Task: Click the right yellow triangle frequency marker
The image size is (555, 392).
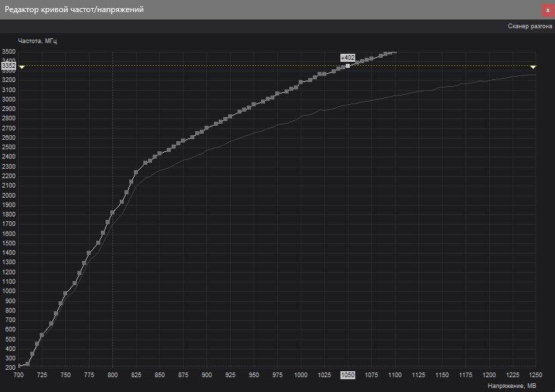Action: pos(533,67)
